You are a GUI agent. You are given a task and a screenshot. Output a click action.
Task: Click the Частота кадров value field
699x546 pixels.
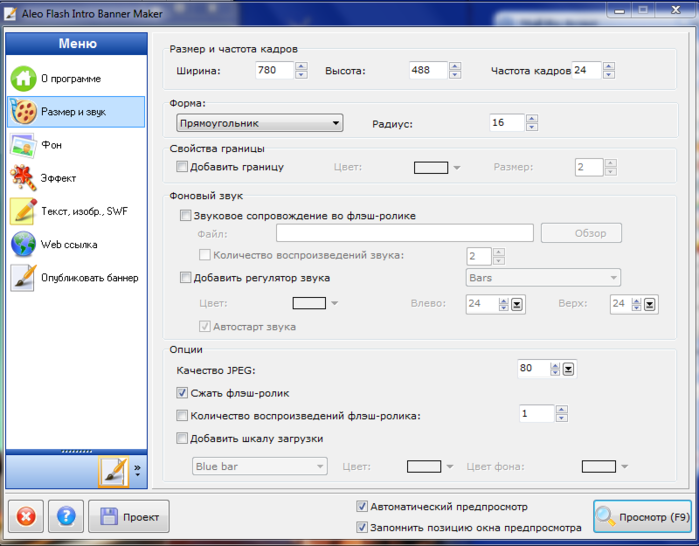586,70
